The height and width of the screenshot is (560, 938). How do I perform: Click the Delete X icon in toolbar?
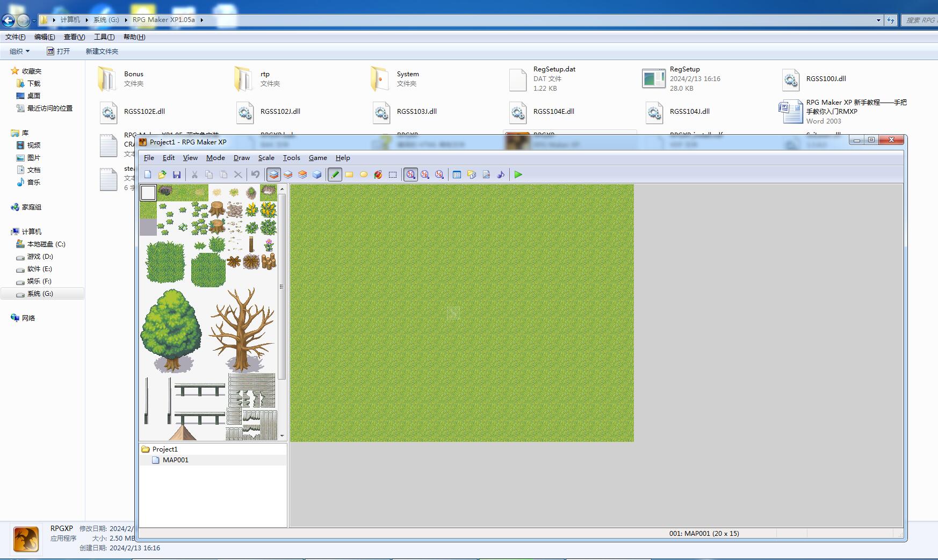pyautogui.click(x=238, y=174)
